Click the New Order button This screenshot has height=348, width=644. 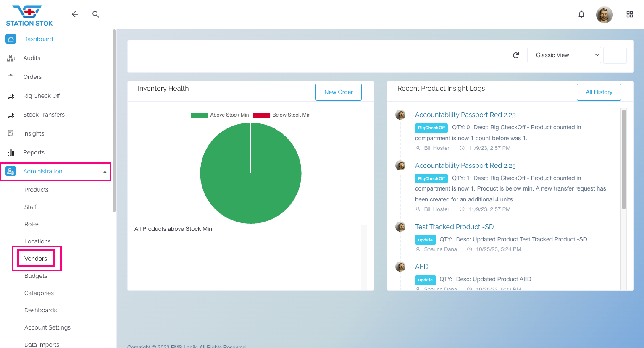tap(339, 92)
